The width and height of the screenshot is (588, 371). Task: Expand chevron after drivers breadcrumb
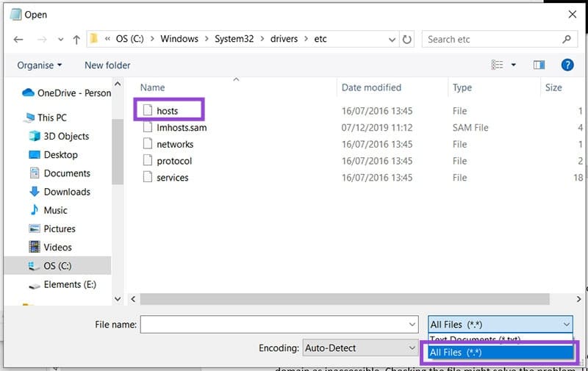[x=306, y=39]
